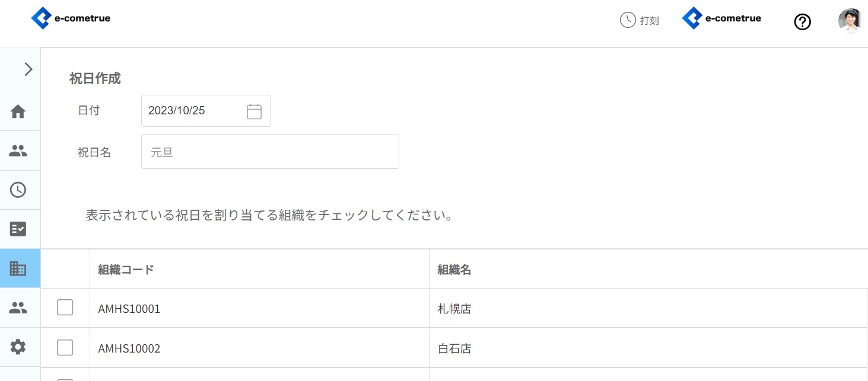This screenshot has width=868, height=381.
Task: Check the box for AMHS10002 白石店
Action: pyautogui.click(x=65, y=348)
